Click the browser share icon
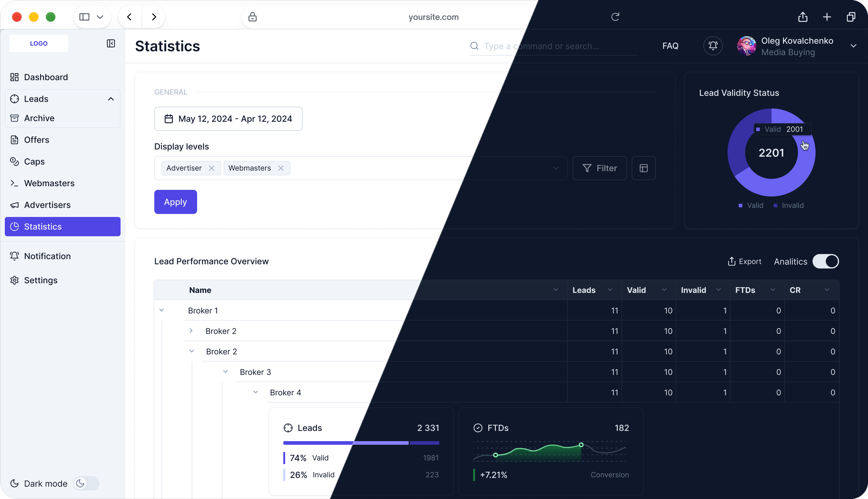The width and height of the screenshot is (868, 499). pyautogui.click(x=803, y=17)
